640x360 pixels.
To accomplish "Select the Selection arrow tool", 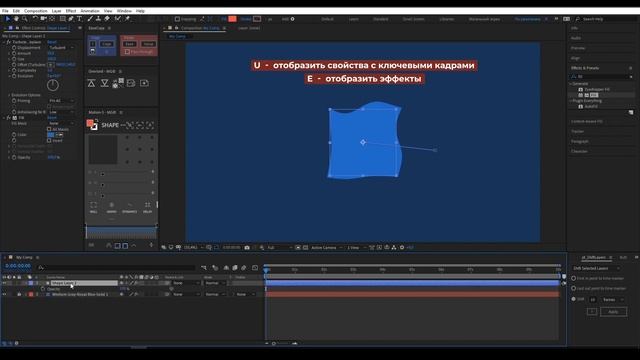I will click(7, 19).
